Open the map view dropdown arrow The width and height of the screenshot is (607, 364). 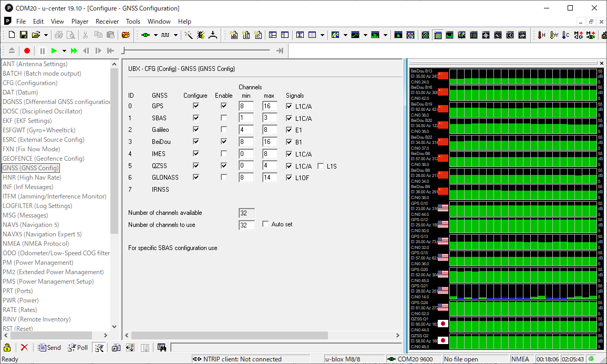click(345, 35)
